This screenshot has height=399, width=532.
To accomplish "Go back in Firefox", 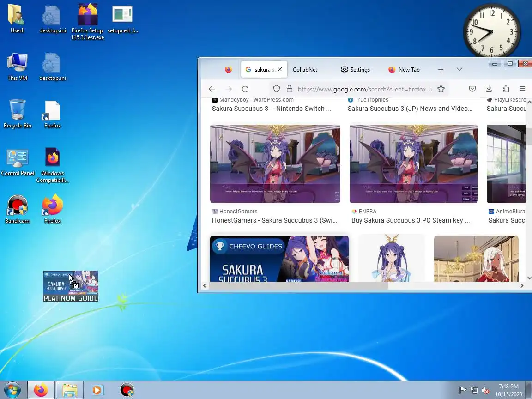I will (x=212, y=89).
